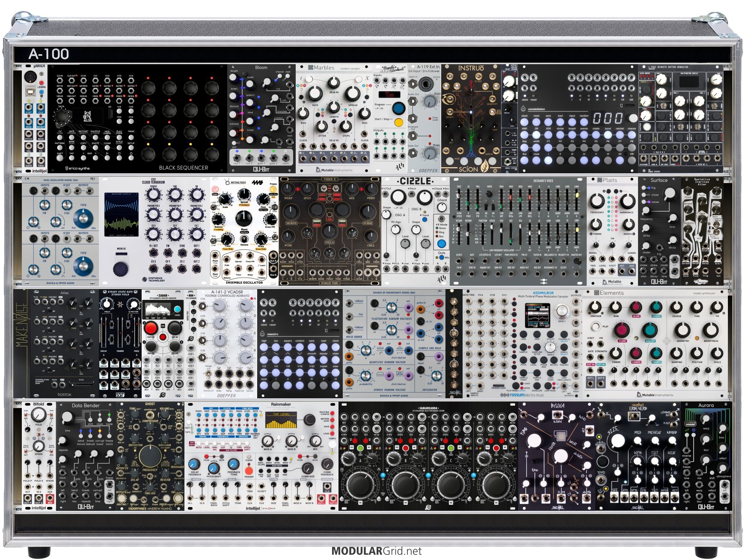Select the Basimilus Iteritas Alter module
This screenshot has width=754, height=560.
pos(702,231)
